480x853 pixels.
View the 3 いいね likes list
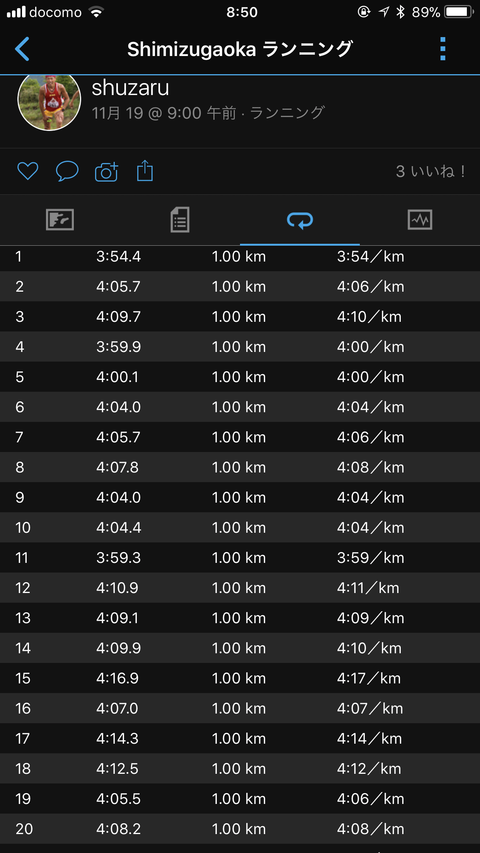tap(430, 172)
